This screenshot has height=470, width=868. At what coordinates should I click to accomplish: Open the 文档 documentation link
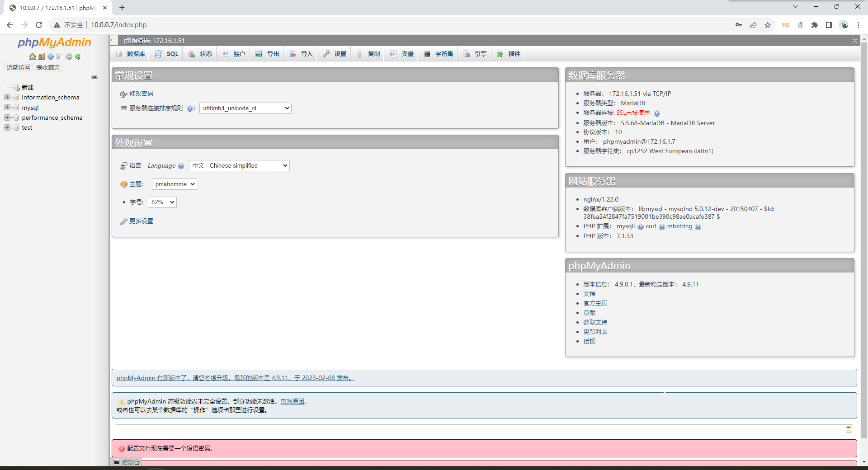(589, 294)
